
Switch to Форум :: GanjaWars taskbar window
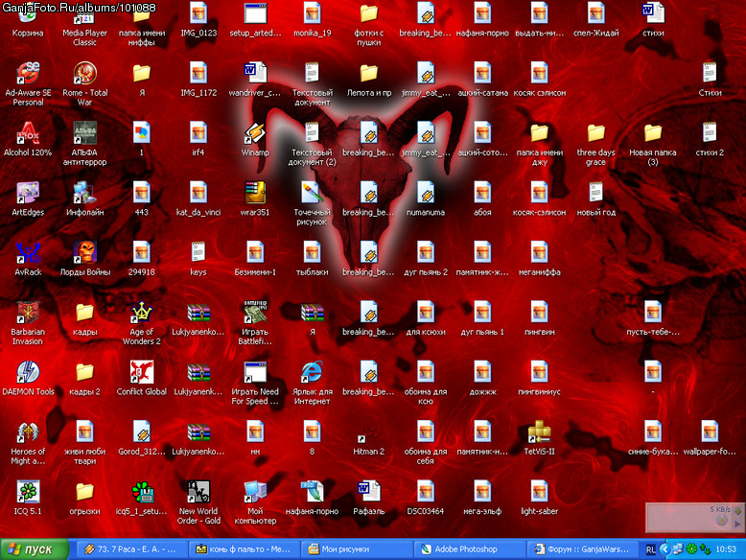point(582,549)
